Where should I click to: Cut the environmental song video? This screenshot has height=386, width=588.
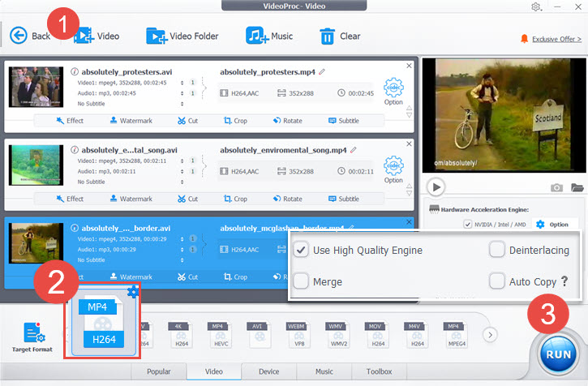click(187, 199)
